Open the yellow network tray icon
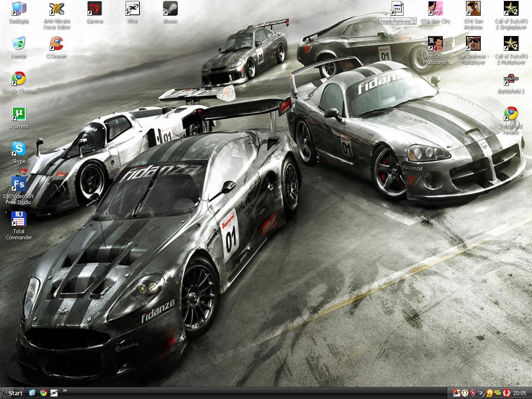The height and width of the screenshot is (399, 532). point(498,393)
